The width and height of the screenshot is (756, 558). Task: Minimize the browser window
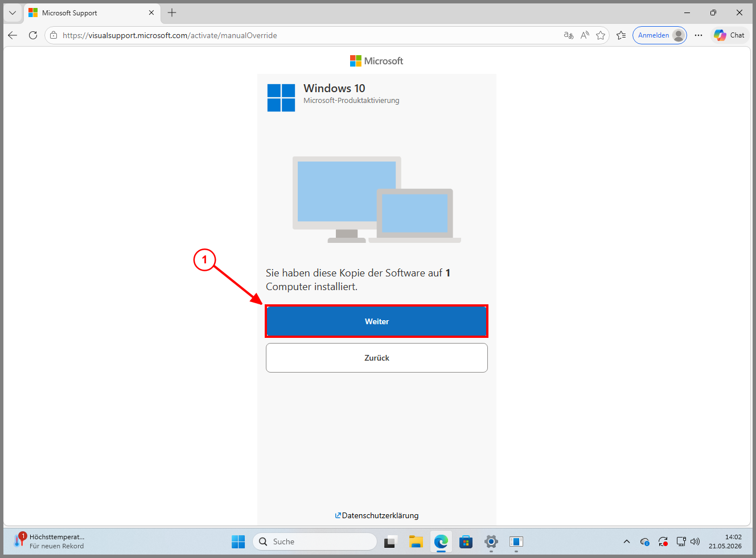687,13
